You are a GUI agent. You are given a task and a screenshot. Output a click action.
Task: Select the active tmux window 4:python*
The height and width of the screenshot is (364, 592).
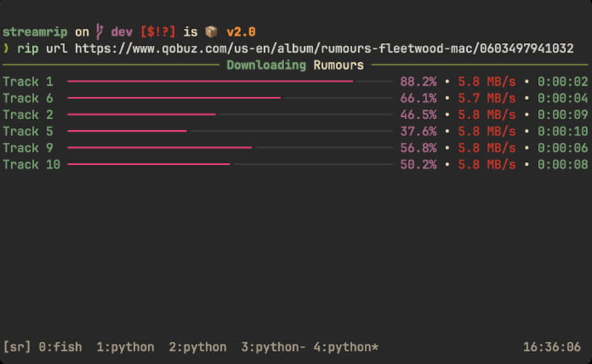tap(346, 347)
